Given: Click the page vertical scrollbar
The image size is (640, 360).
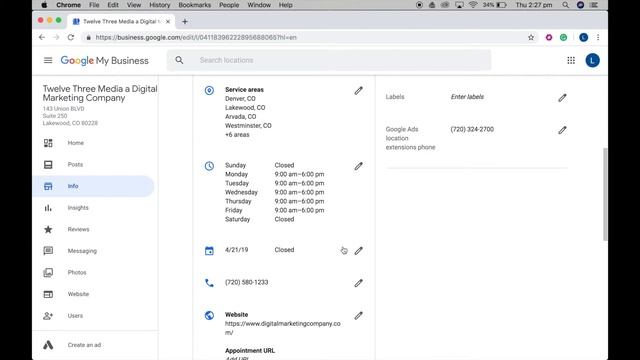Looking at the screenshot, I should [x=604, y=194].
